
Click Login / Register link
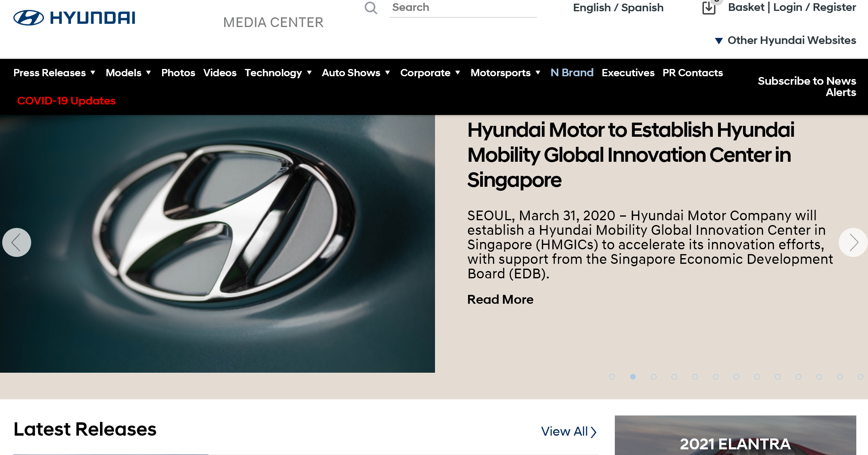(814, 7)
